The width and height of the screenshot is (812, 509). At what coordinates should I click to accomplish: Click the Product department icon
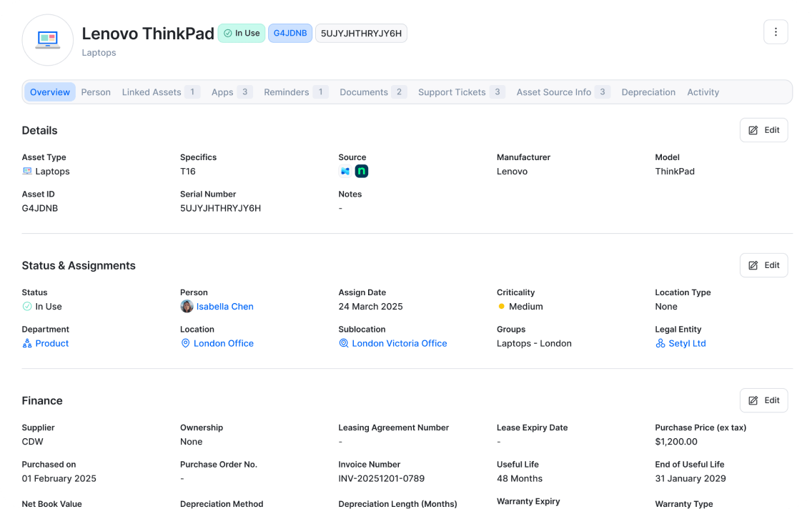pos(27,343)
